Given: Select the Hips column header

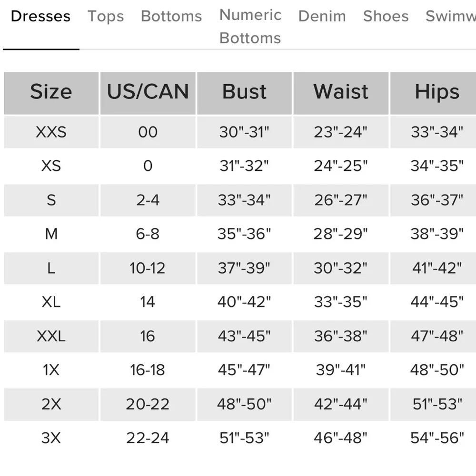Looking at the screenshot, I should tap(437, 92).
